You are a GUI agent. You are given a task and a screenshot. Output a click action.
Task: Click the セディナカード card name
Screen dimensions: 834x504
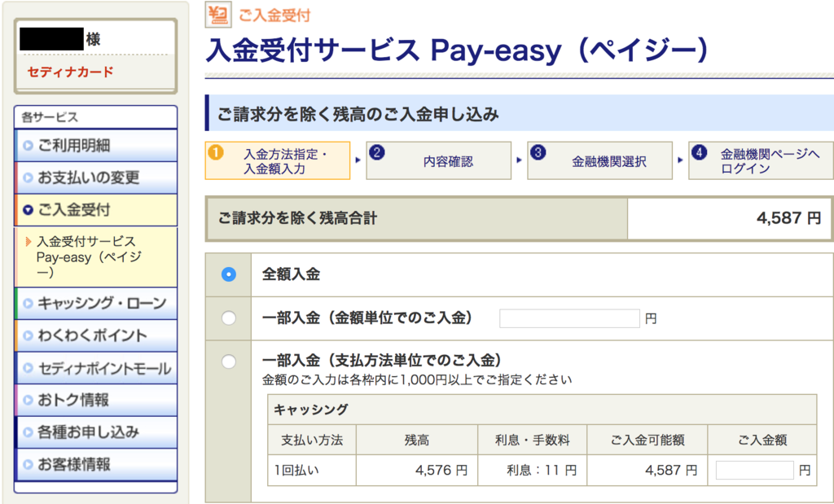[70, 72]
